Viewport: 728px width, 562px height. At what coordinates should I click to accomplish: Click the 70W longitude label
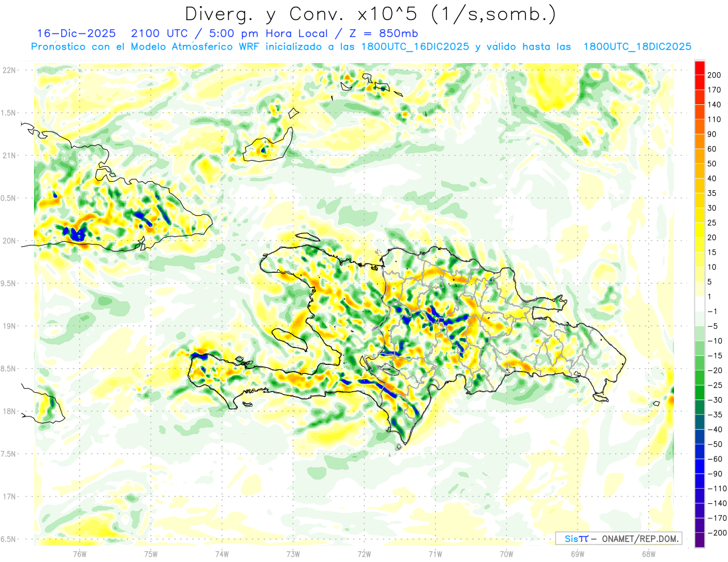tap(506, 554)
